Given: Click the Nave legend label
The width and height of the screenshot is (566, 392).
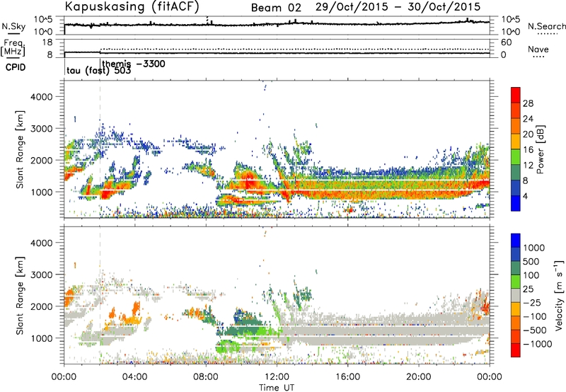Looking at the screenshot, I should (x=538, y=49).
